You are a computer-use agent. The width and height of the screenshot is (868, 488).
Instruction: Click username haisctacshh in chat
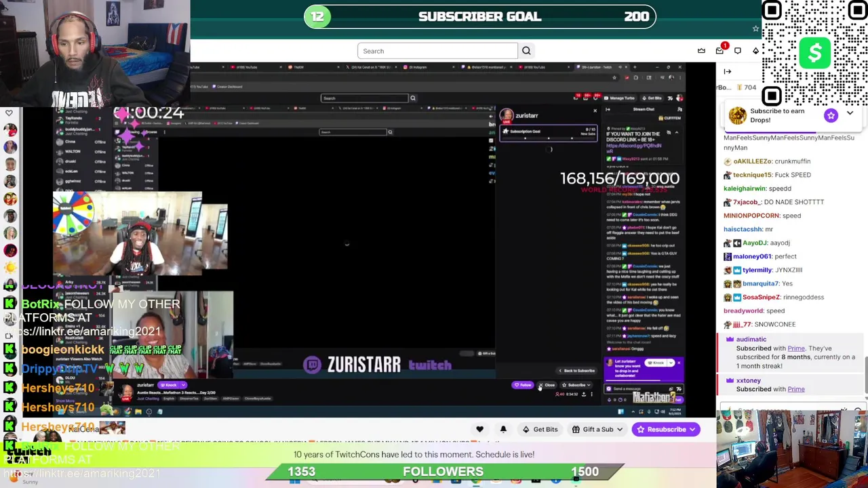coord(743,229)
